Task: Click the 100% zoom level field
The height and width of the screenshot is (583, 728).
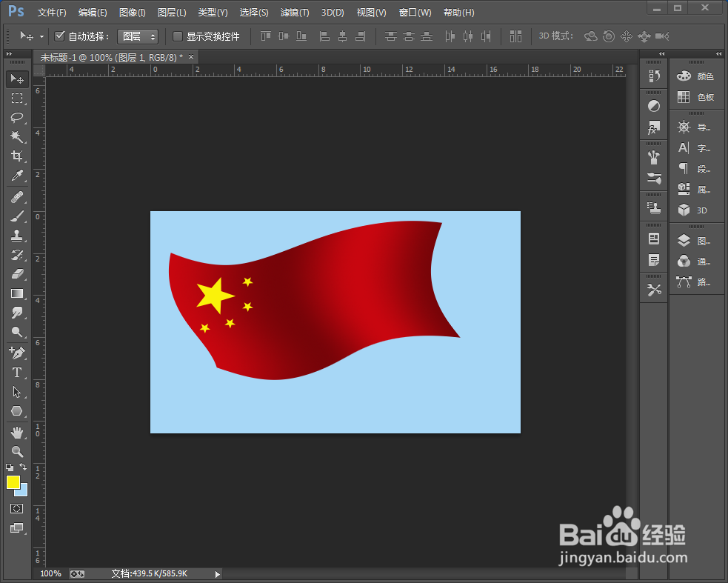Action: click(x=50, y=573)
